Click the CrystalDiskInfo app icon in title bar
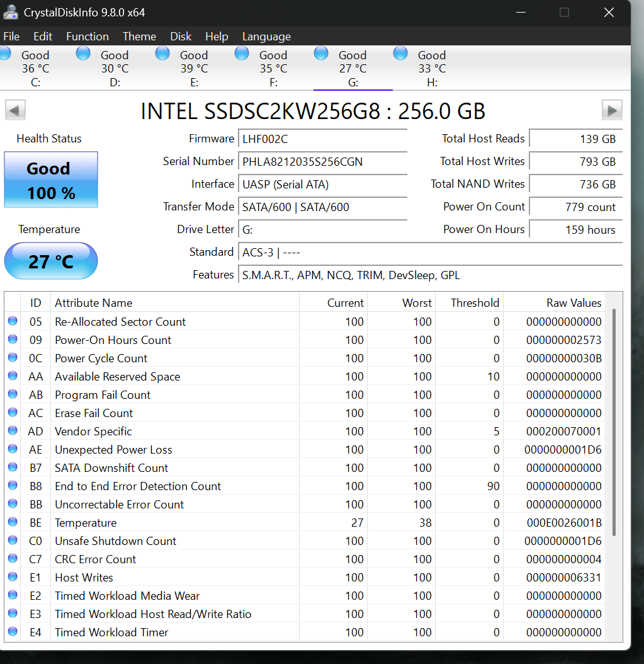644x664 pixels. (10, 12)
